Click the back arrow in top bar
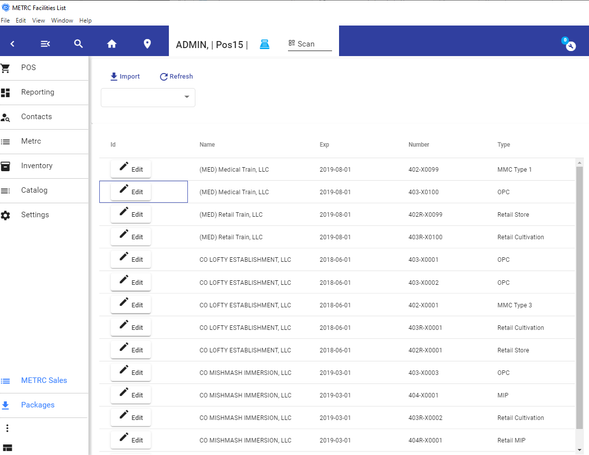 coord(12,44)
